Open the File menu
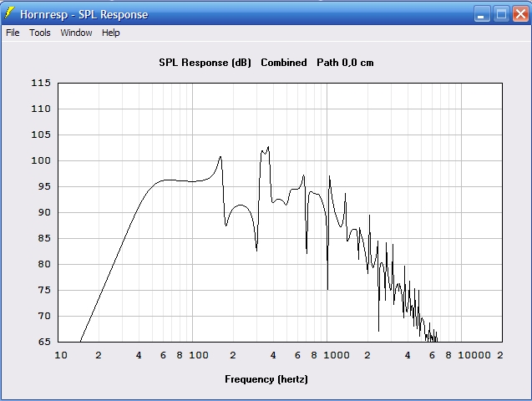Viewport: 532px width, 401px height. pos(13,33)
